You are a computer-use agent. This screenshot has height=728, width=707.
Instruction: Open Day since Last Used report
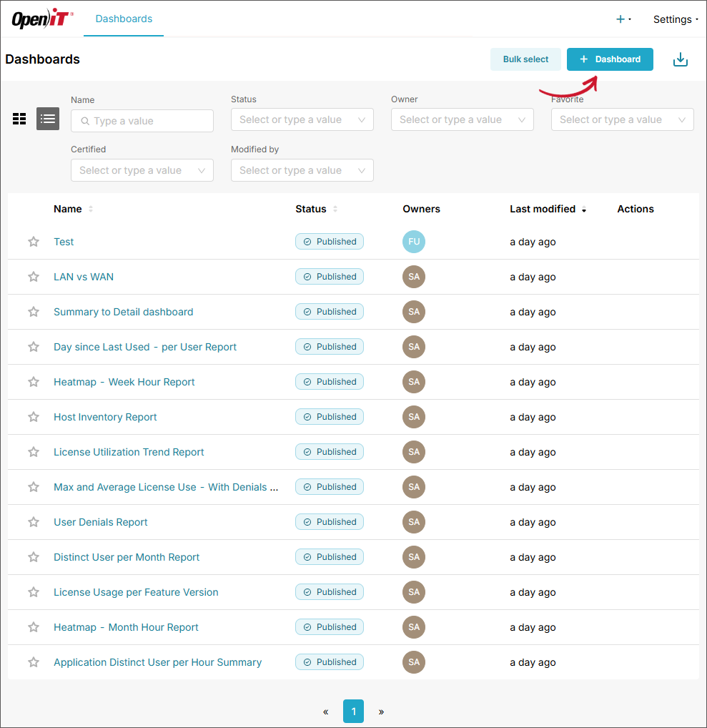pyautogui.click(x=145, y=347)
